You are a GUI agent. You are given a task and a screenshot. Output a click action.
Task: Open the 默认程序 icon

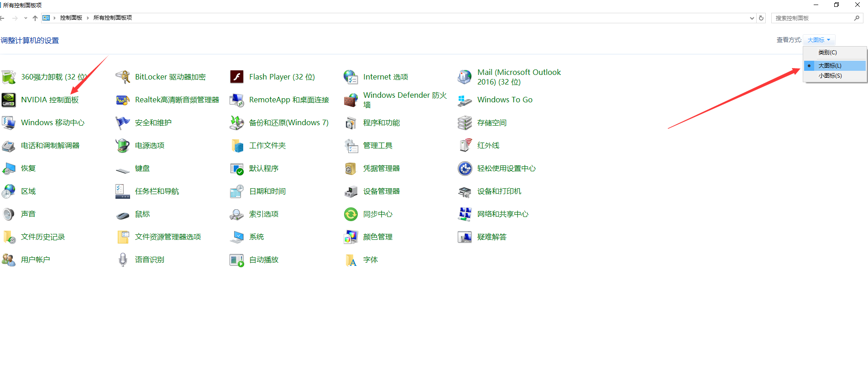point(237,168)
